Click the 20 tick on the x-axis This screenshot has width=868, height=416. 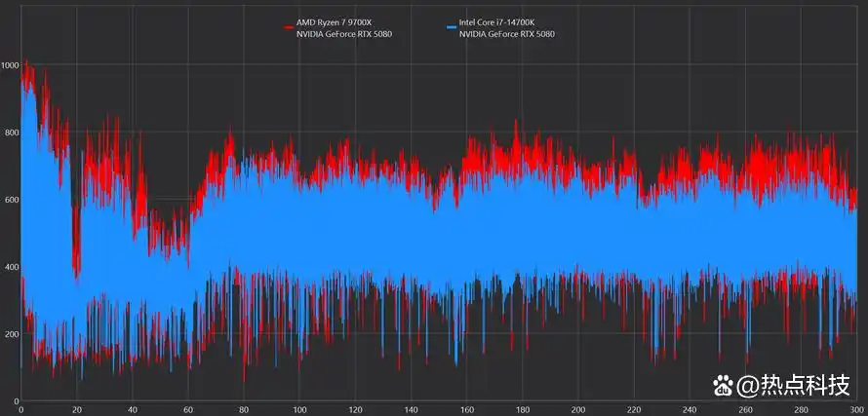pos(76,409)
